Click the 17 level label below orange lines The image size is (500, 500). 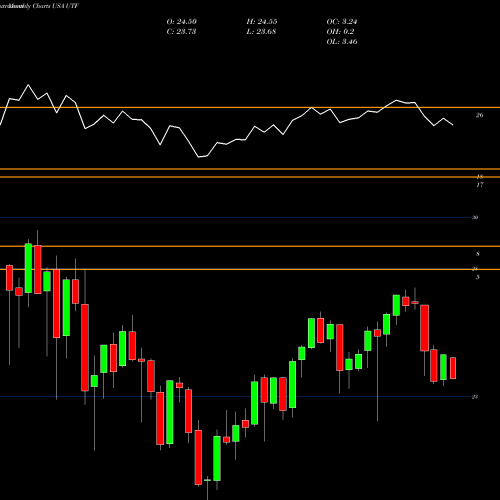pyautogui.click(x=480, y=185)
